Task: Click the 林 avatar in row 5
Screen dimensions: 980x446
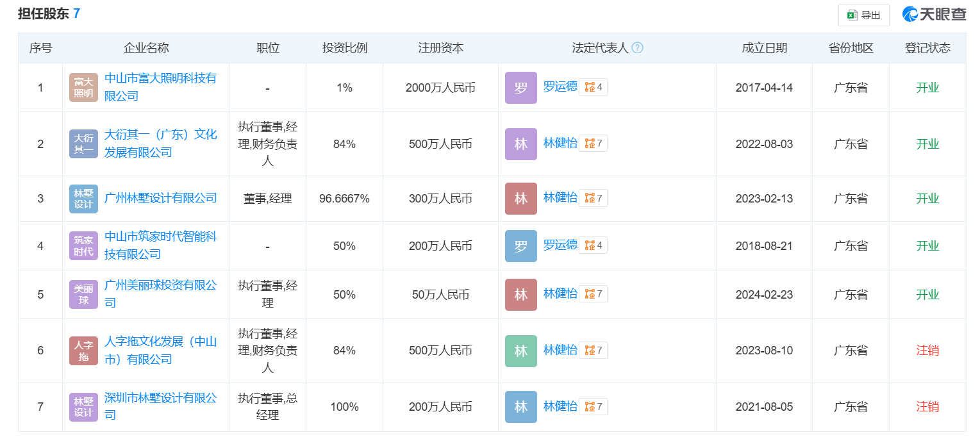Action: [x=521, y=295]
